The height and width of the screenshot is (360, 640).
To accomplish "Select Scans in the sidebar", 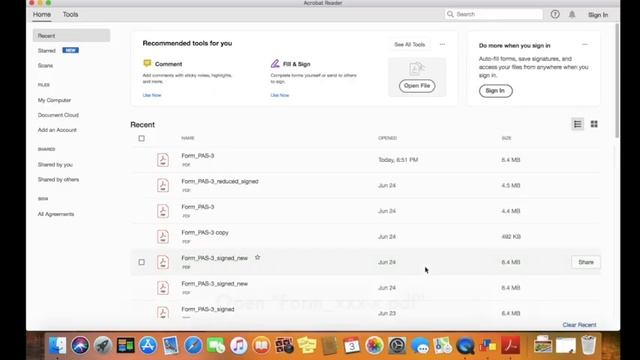I will [45, 65].
